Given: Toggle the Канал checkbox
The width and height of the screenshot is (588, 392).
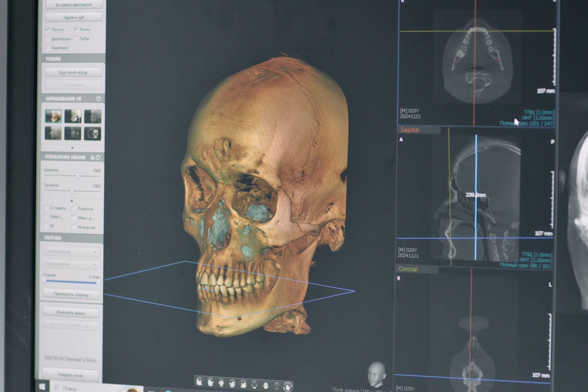Looking at the screenshot, I should (x=76, y=29).
